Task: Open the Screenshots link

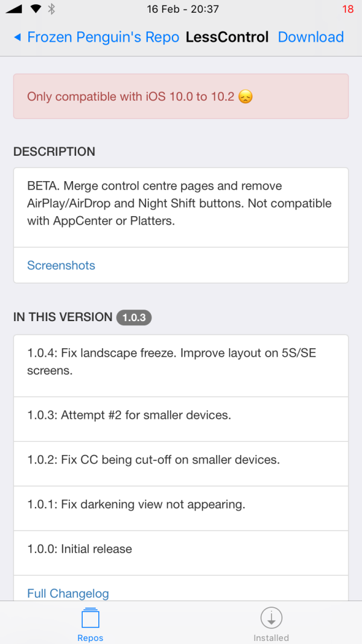Action: tap(61, 266)
